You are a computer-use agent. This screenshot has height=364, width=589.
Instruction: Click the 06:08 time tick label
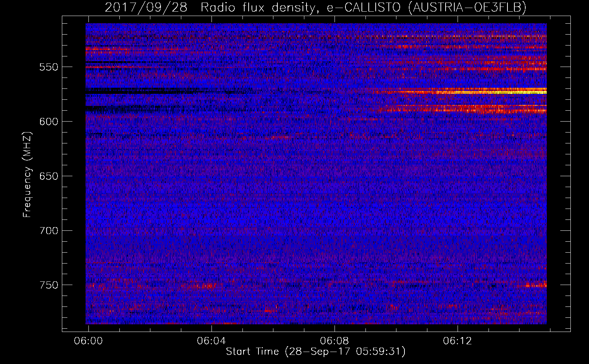coord(334,341)
